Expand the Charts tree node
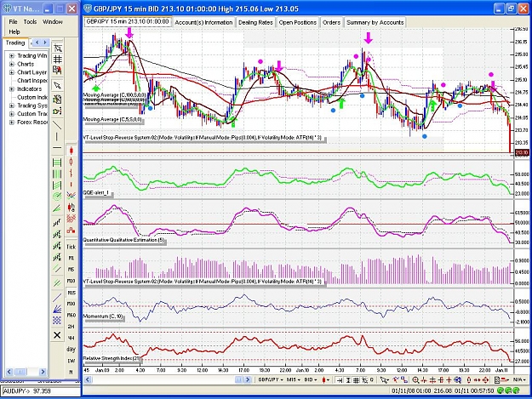This screenshot has height=399, width=532. click(x=12, y=64)
